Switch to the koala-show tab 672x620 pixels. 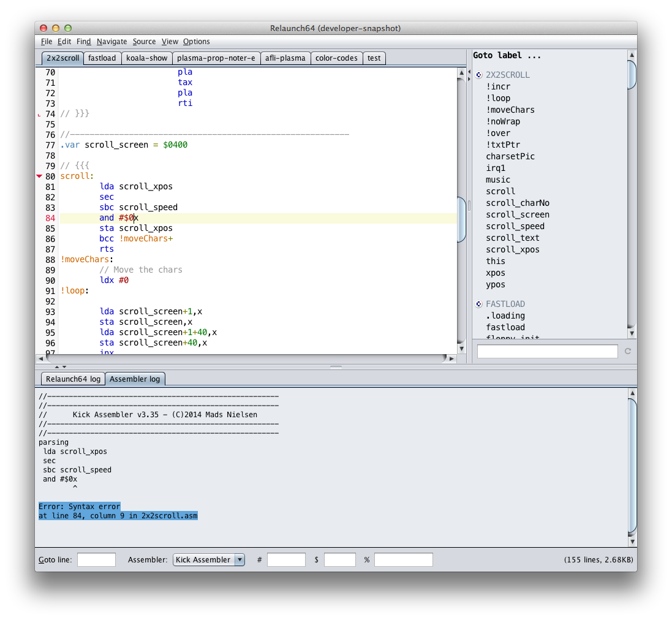[147, 58]
